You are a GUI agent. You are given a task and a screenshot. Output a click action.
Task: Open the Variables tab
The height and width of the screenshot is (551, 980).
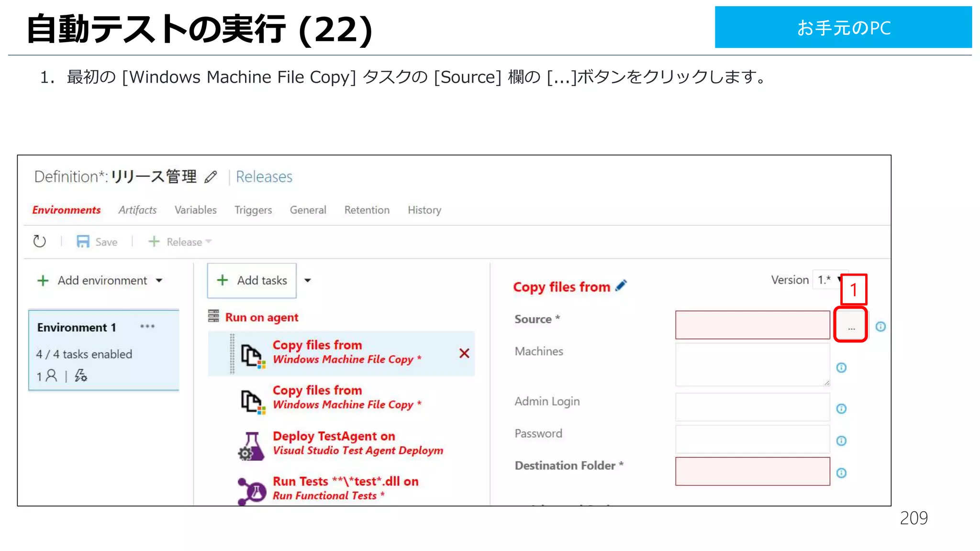tap(195, 210)
